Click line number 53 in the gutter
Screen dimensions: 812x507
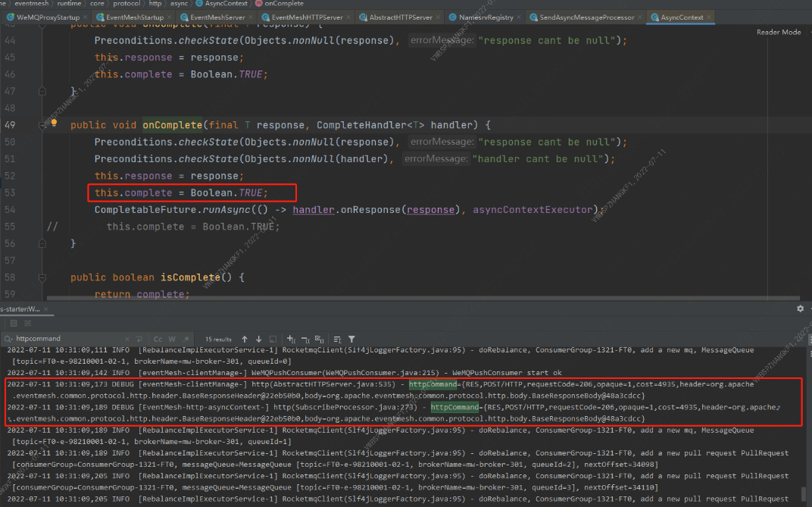[x=10, y=192]
